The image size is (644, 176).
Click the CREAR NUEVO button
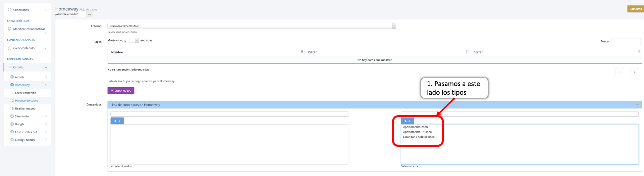coord(121,91)
